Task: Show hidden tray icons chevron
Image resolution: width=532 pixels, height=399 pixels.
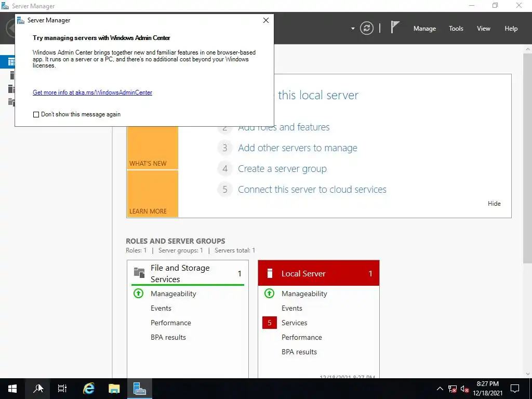Action: coord(440,389)
